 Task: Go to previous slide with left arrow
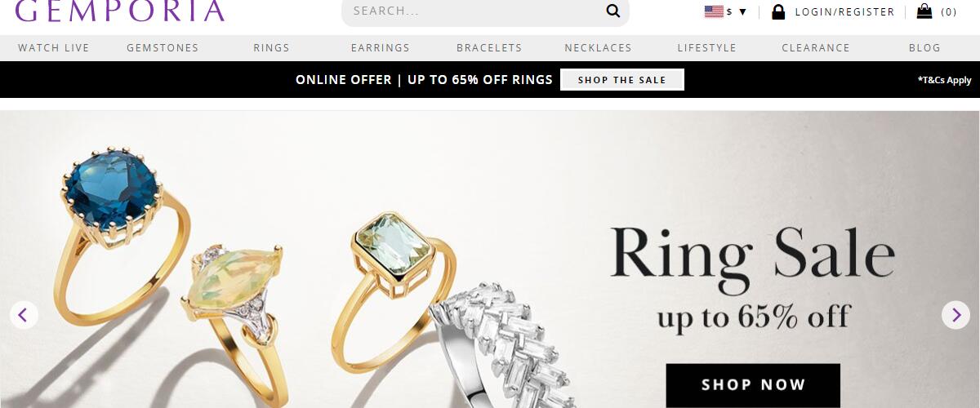24,314
